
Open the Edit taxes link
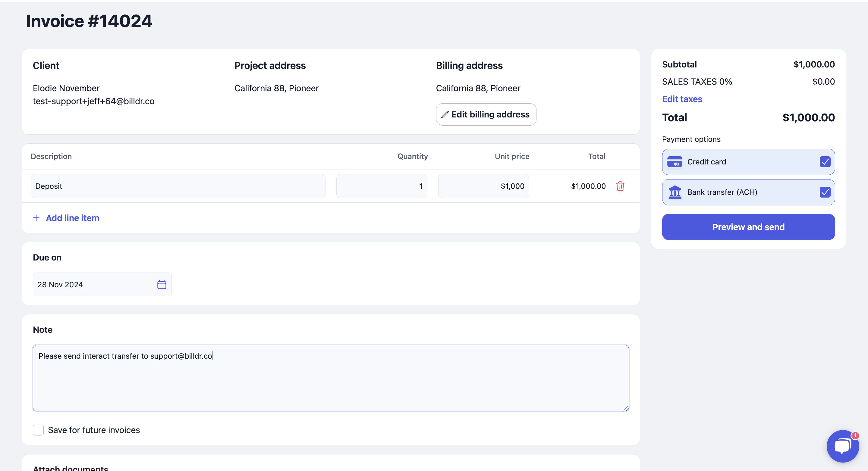pos(682,99)
